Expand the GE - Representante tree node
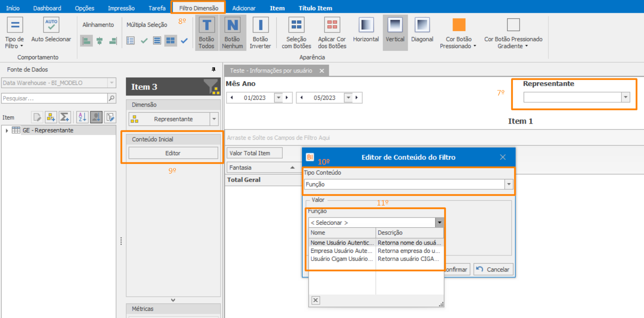Screen dimensions: 644x318 click(6, 130)
